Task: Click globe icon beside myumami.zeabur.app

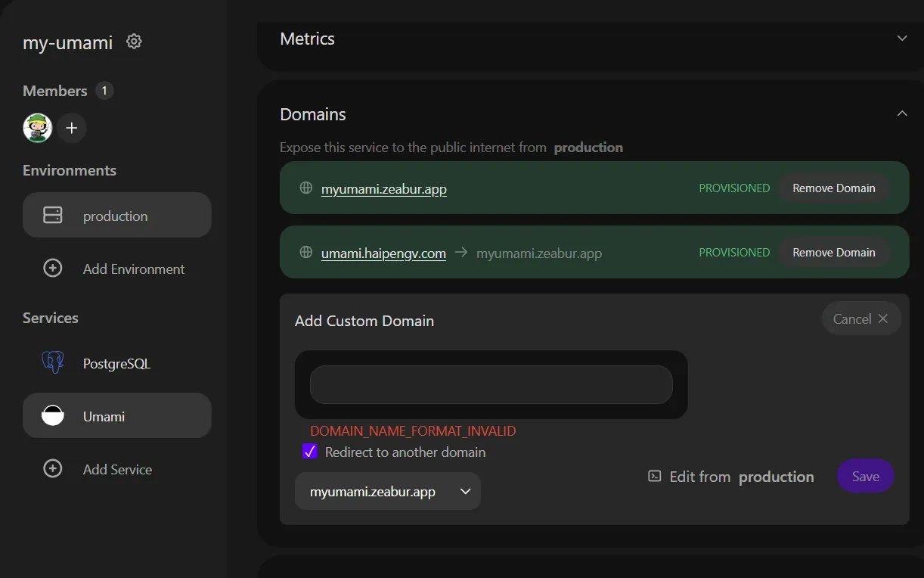Action: pos(306,188)
